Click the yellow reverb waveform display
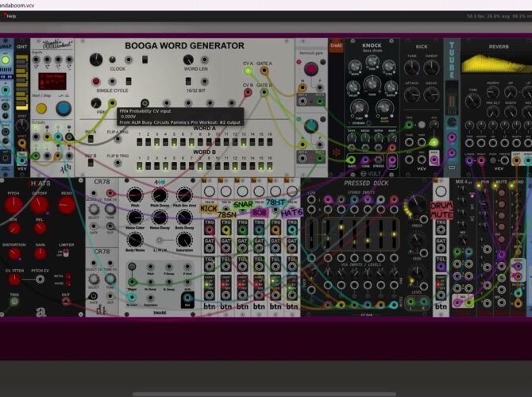 (x=495, y=64)
